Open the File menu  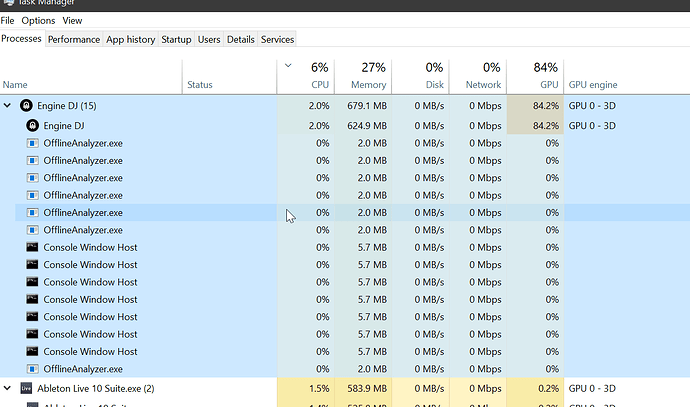click(7, 21)
